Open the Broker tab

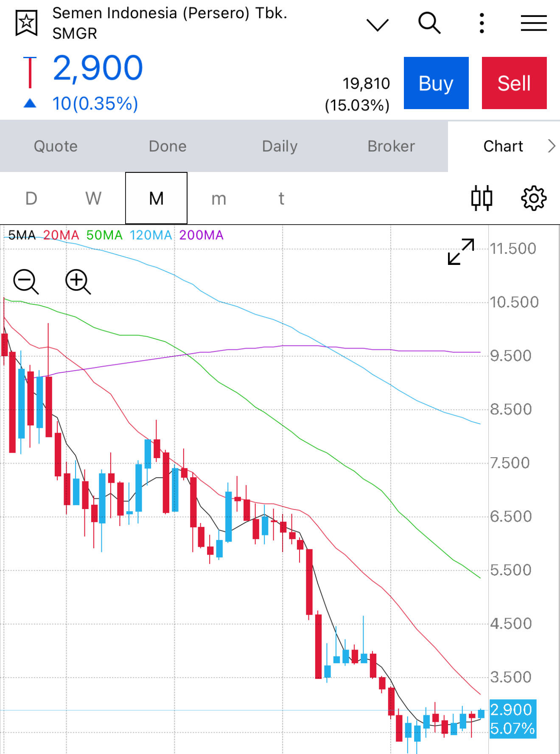[x=391, y=146]
